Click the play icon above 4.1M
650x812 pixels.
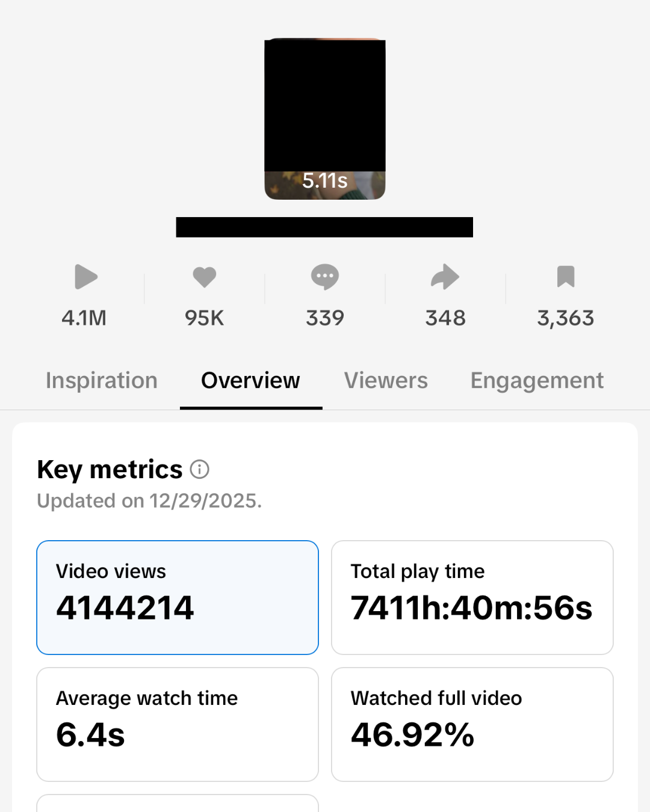[x=85, y=277]
